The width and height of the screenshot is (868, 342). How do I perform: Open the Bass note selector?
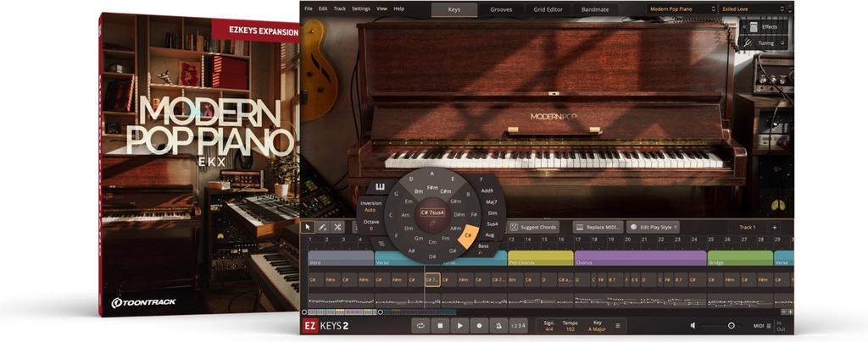(483, 249)
